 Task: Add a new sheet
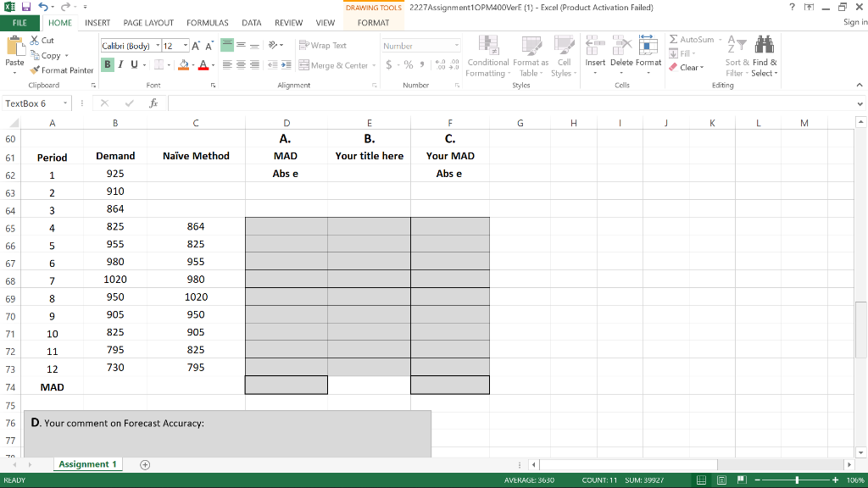click(145, 465)
